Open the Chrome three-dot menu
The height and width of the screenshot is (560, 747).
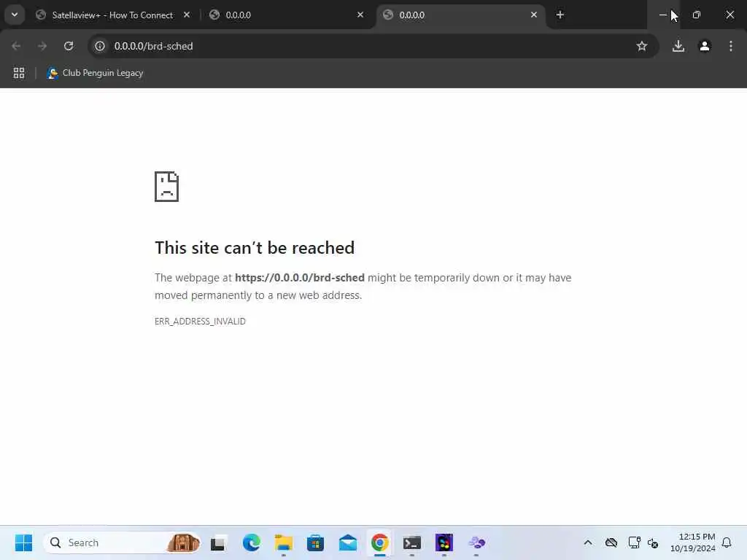click(730, 46)
